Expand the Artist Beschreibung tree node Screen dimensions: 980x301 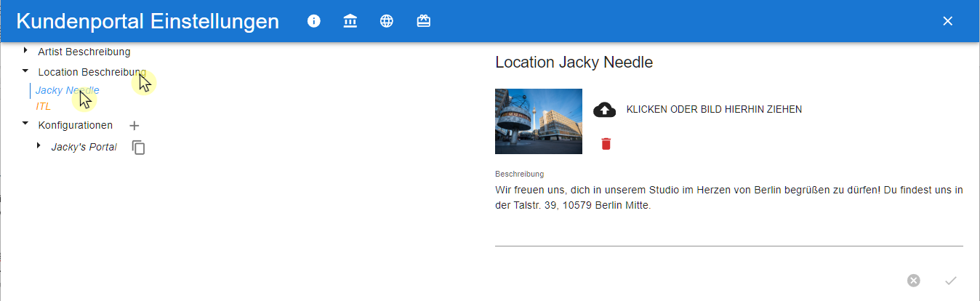25,51
